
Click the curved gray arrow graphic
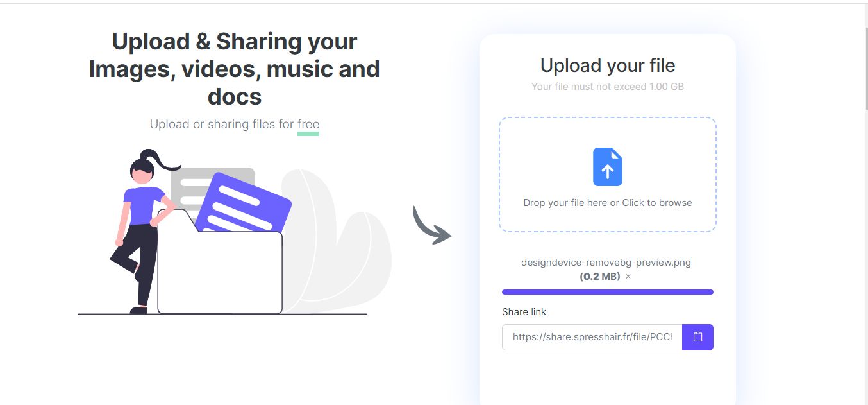click(430, 227)
